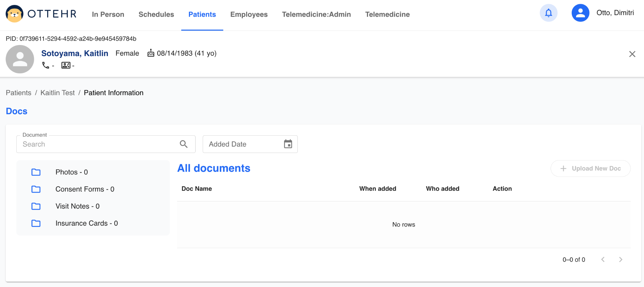Focus the Document search field
Screen dimensions: 644x287
pyautogui.click(x=99, y=144)
